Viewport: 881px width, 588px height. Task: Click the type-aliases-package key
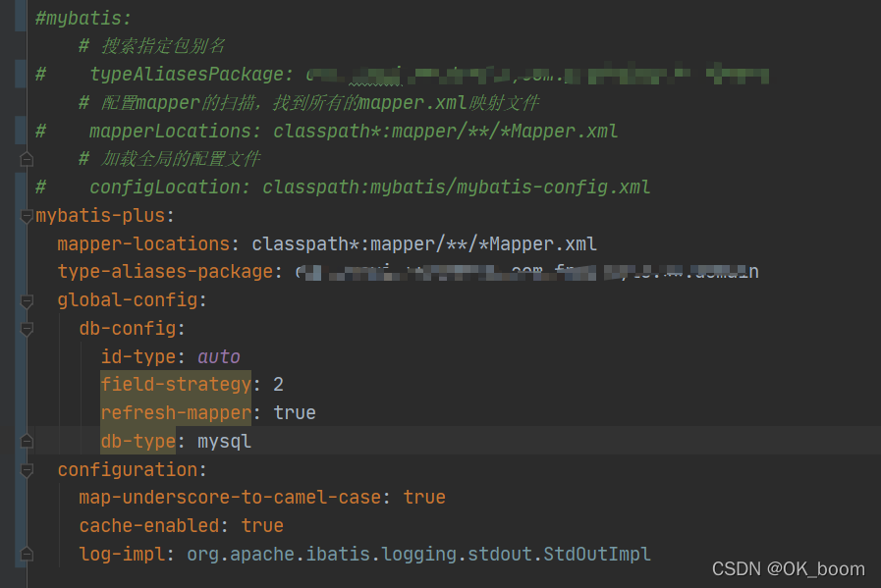click(x=164, y=272)
